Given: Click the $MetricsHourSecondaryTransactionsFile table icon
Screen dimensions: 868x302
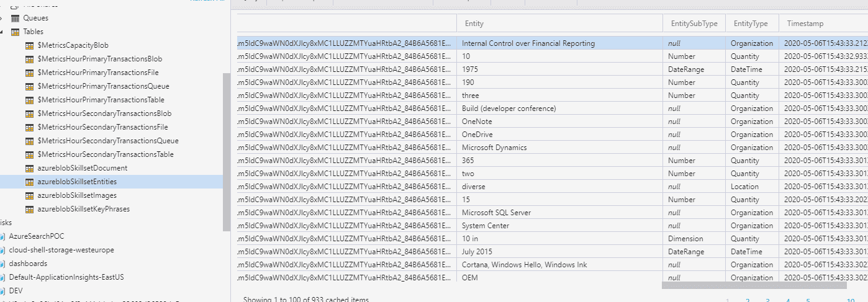Looking at the screenshot, I should click(x=29, y=127).
